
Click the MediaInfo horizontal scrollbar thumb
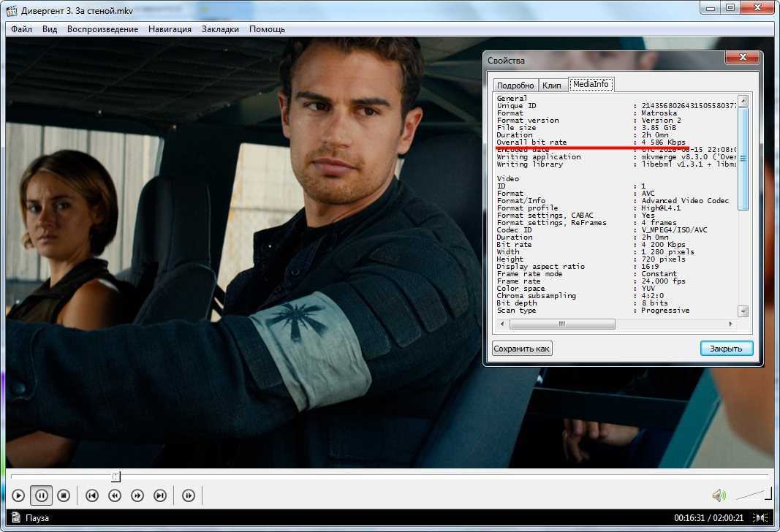[x=562, y=324]
